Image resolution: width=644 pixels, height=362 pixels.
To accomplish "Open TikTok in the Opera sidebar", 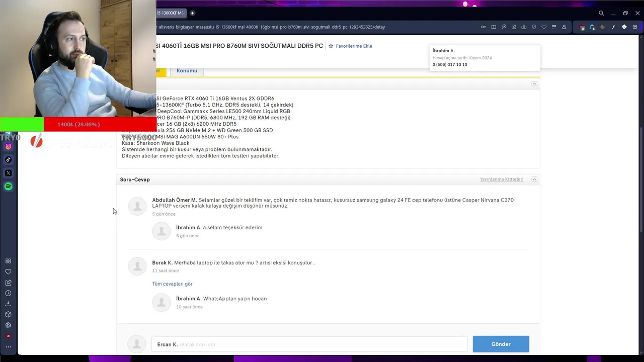I will (x=8, y=159).
